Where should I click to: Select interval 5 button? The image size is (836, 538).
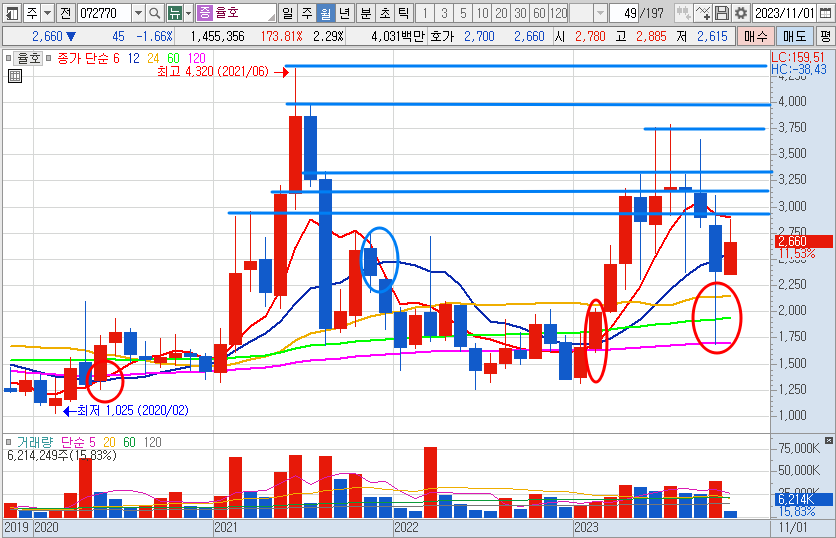(463, 13)
